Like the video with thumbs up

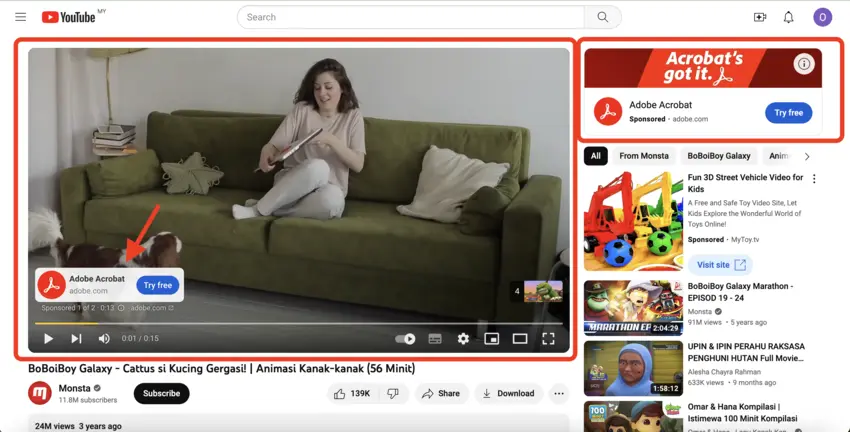point(351,394)
